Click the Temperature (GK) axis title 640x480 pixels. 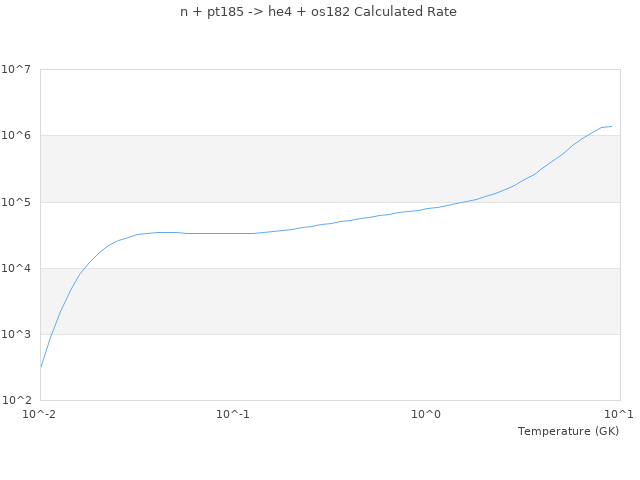click(568, 431)
